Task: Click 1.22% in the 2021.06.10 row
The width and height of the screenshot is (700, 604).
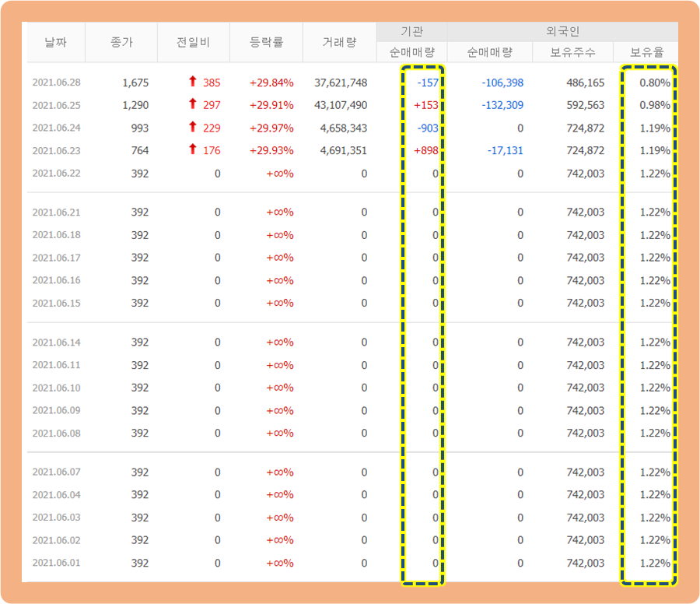Action: point(654,388)
